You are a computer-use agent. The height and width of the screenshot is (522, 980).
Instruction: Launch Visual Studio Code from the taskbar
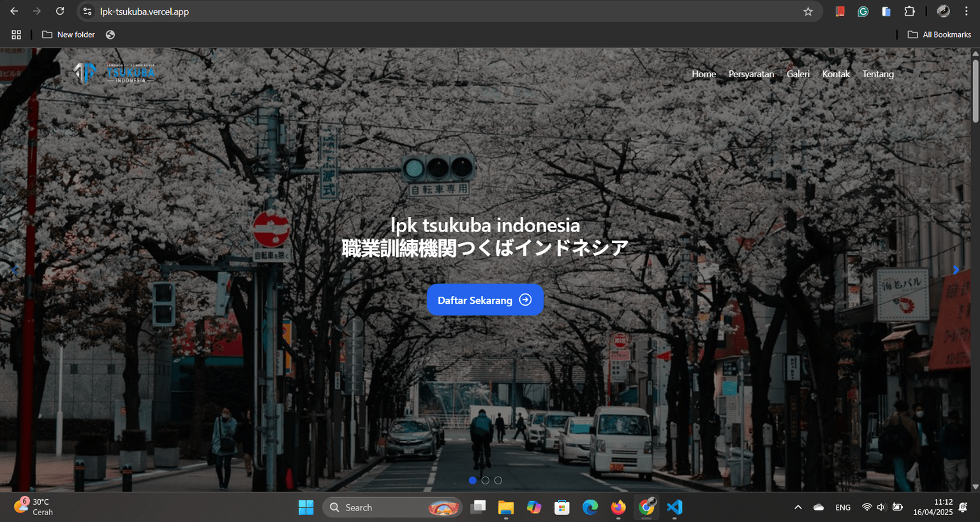(674, 507)
